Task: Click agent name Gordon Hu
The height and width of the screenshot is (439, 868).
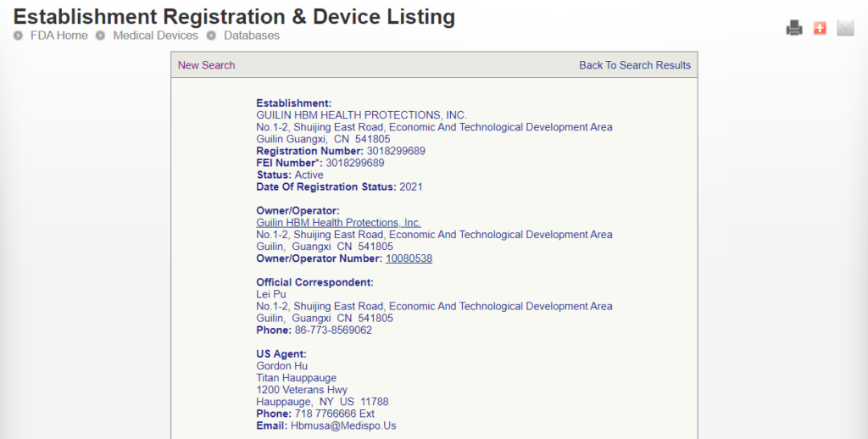Action: [x=281, y=366]
